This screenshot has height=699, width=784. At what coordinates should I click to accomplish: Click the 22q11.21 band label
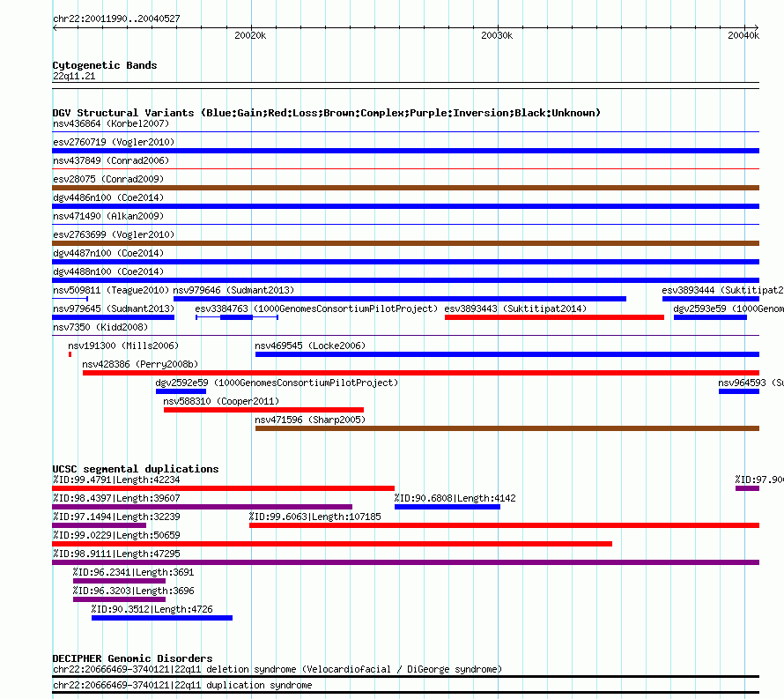click(74, 76)
